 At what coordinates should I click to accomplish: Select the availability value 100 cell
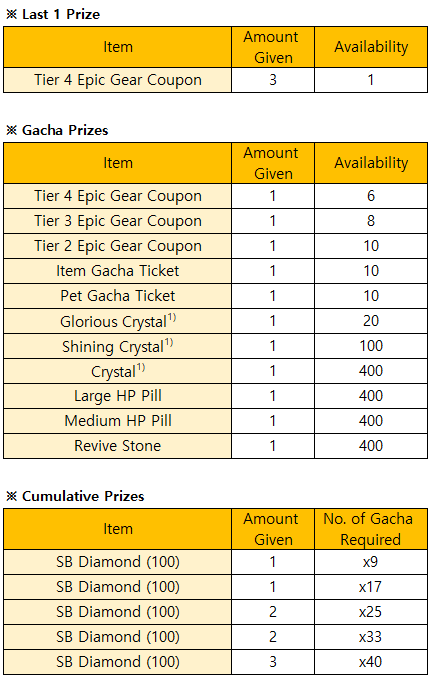371,346
